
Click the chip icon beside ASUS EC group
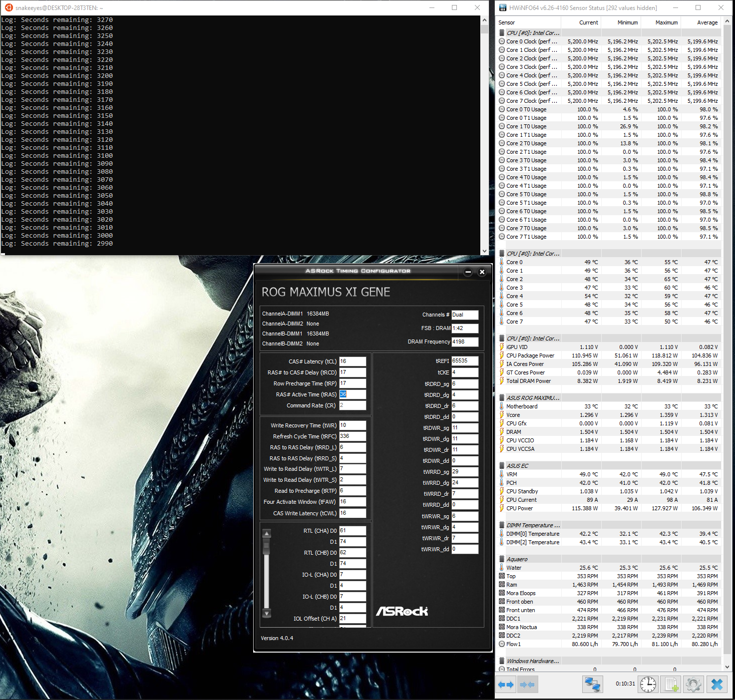[502, 466]
